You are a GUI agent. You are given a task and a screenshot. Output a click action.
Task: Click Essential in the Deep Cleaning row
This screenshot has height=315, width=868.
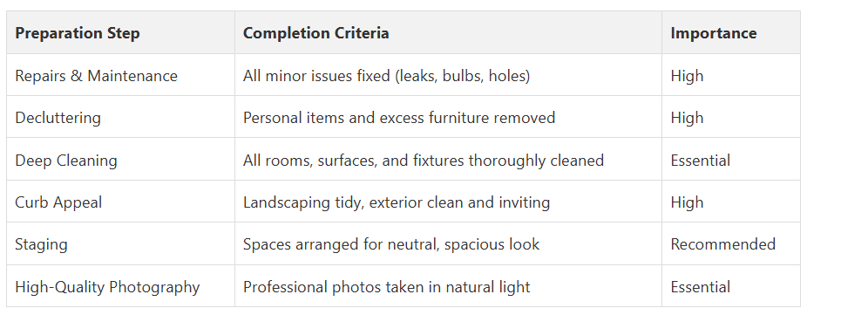(x=701, y=161)
